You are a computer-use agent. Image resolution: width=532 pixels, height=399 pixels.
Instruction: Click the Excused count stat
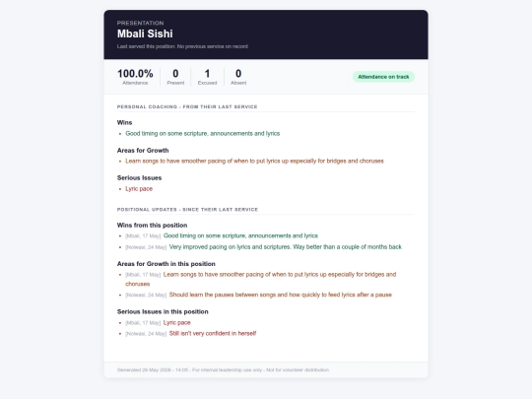coord(207,77)
